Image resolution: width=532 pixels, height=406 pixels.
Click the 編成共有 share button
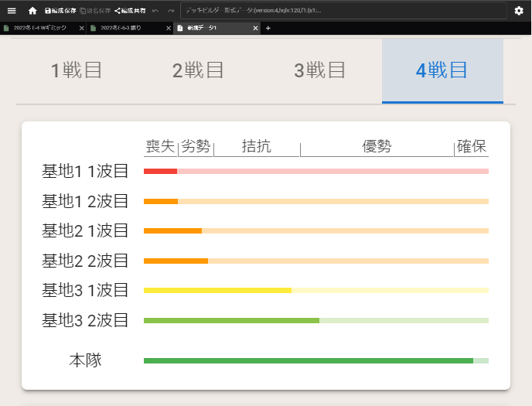pyautogui.click(x=130, y=11)
